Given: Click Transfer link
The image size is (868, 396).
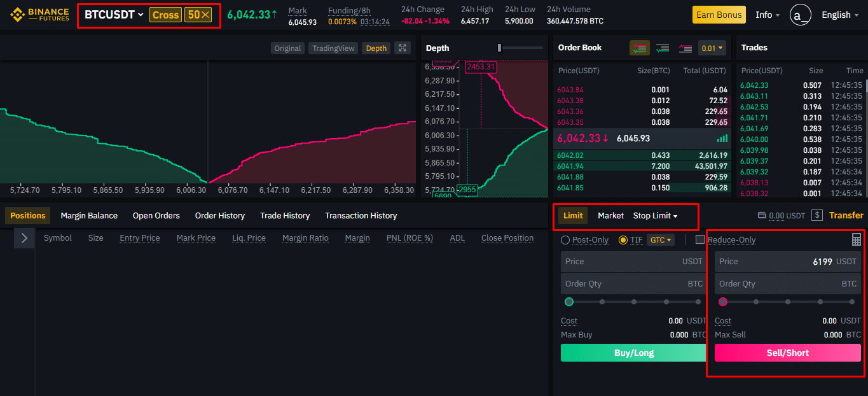Looking at the screenshot, I should pos(846,216).
